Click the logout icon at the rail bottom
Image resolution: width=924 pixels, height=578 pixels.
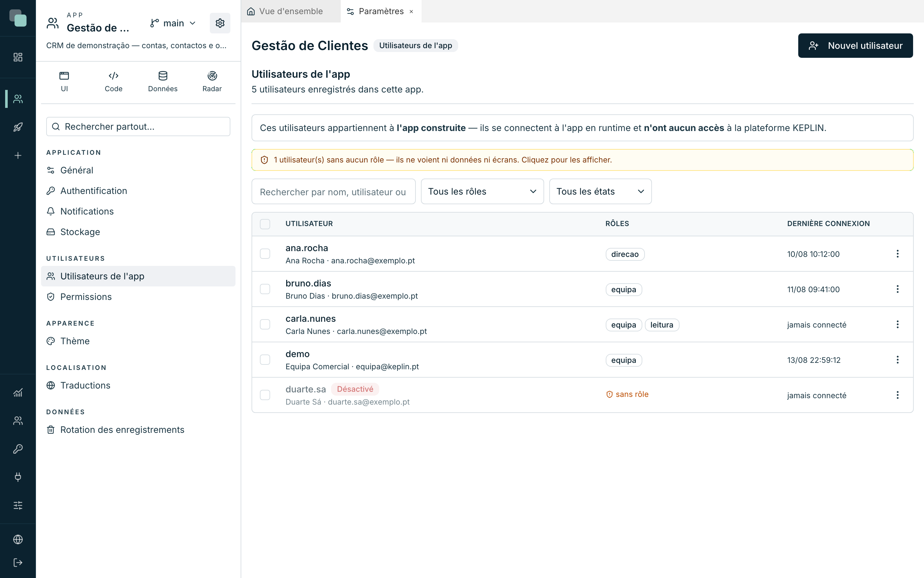pos(18,563)
